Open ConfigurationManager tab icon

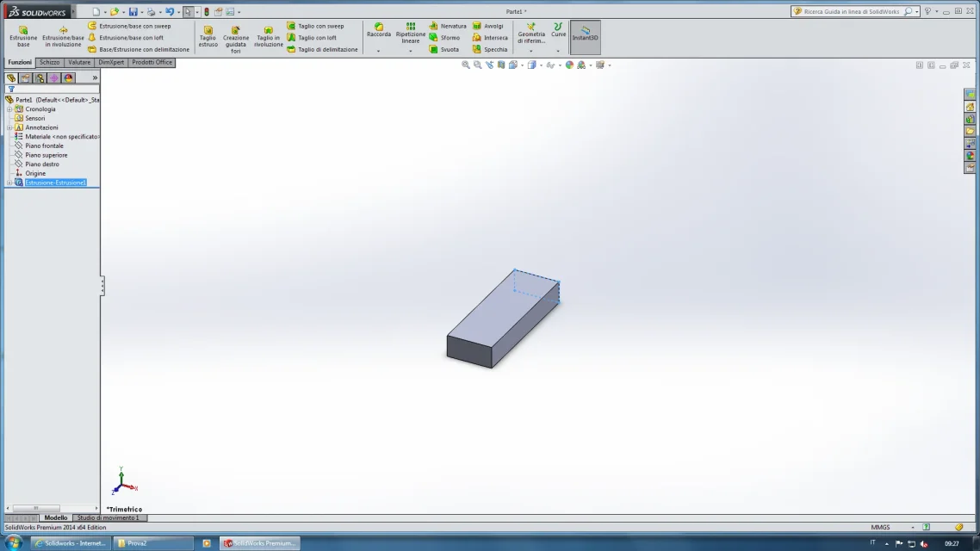click(40, 78)
